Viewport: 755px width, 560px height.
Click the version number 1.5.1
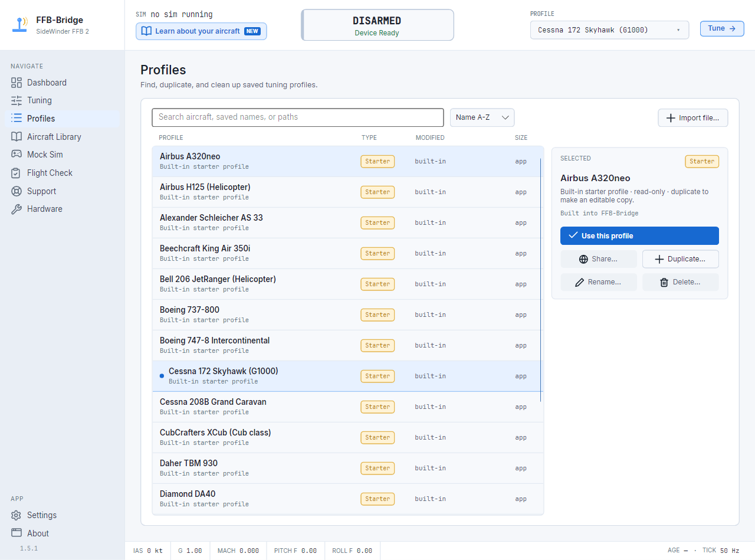tap(29, 549)
